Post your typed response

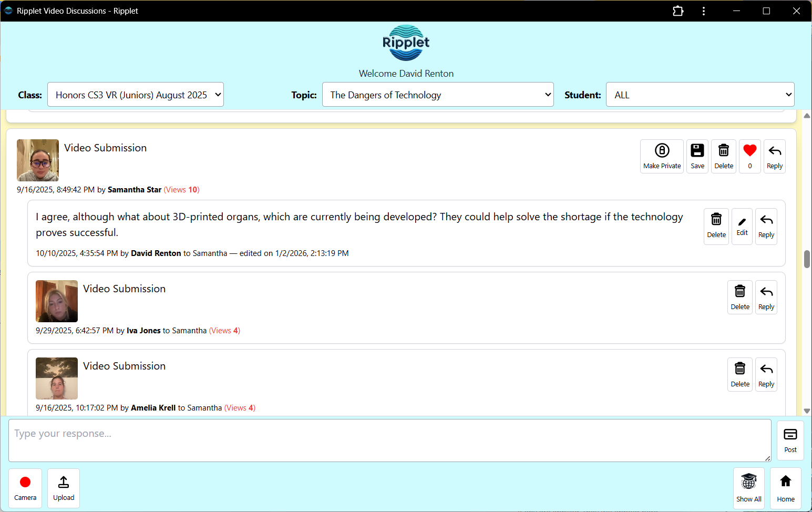point(790,440)
